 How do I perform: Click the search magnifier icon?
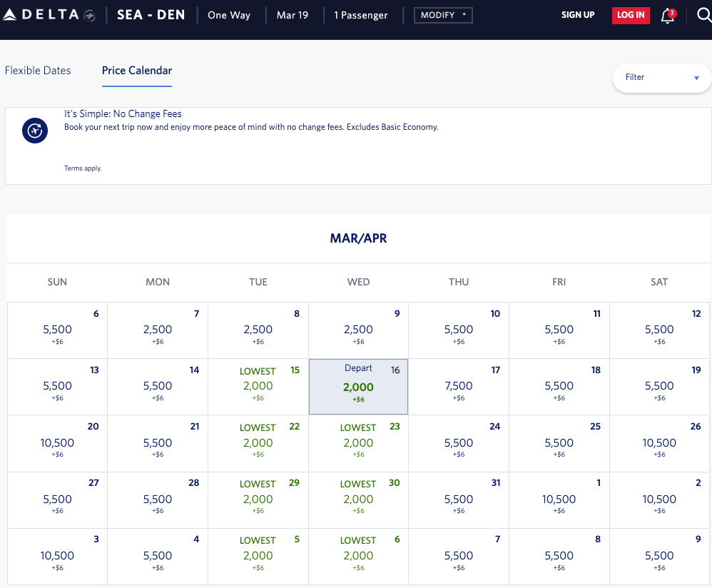(x=703, y=16)
